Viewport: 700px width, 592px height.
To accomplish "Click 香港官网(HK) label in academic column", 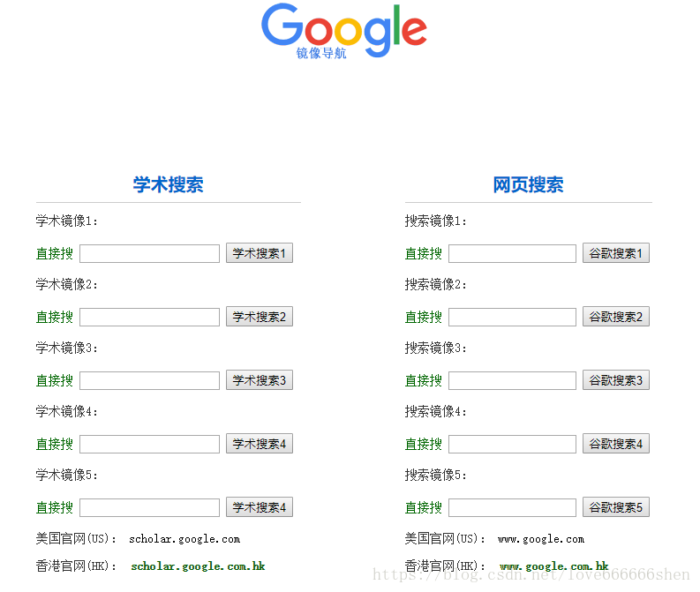I will 76,566.
